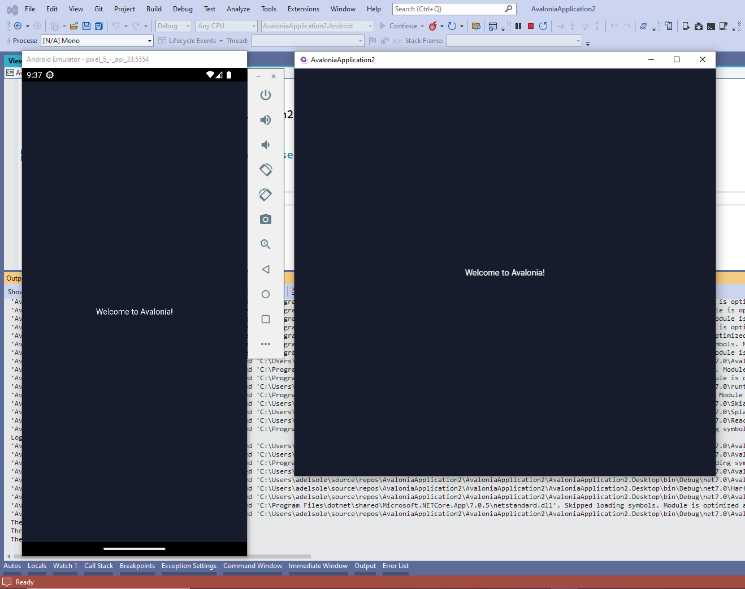This screenshot has width=745, height=589.
Task: Tap the emulator Home circle button
Action: click(x=266, y=294)
